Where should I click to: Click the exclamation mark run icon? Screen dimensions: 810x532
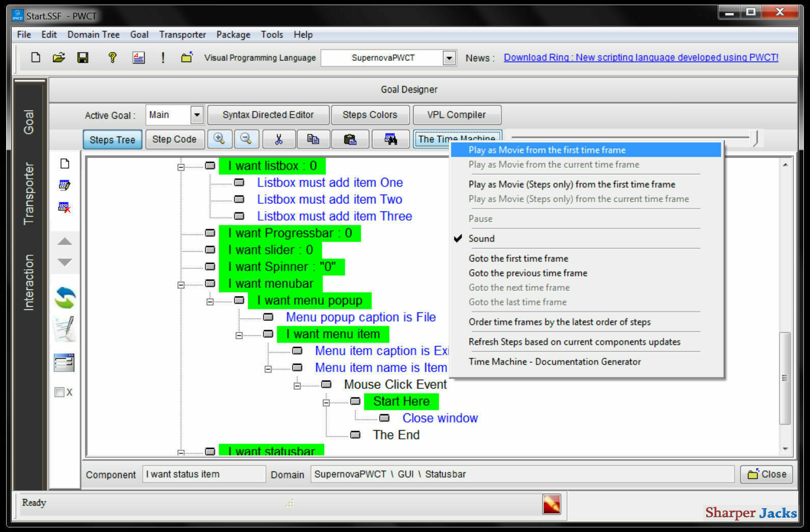pyautogui.click(x=163, y=58)
